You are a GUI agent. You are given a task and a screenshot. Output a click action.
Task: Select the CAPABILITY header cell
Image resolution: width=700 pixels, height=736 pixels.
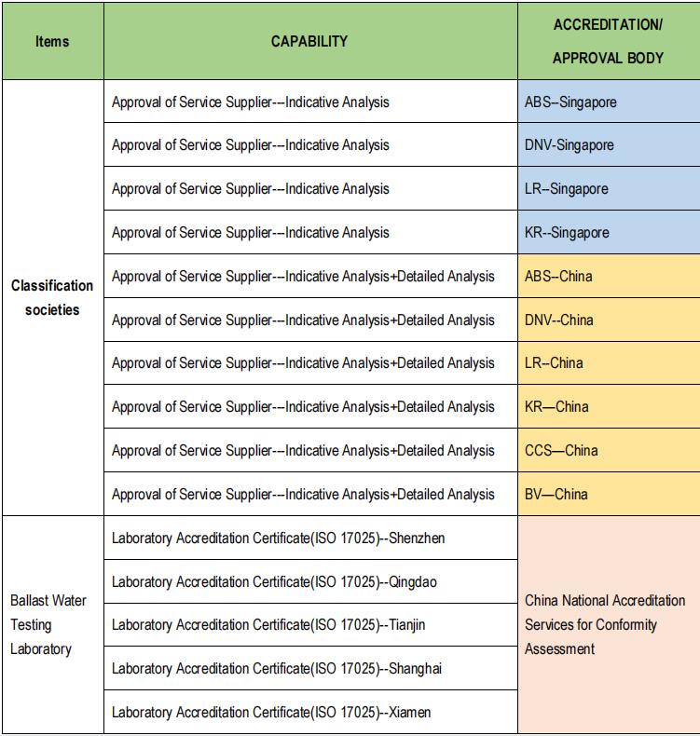[x=310, y=41]
